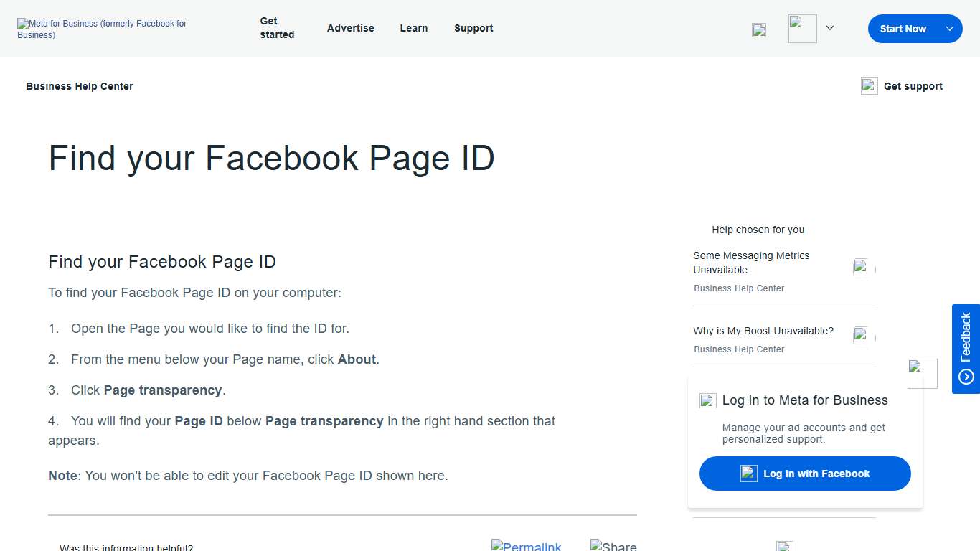Click the Get support icon
This screenshot has width=980, height=551.
[x=869, y=85]
